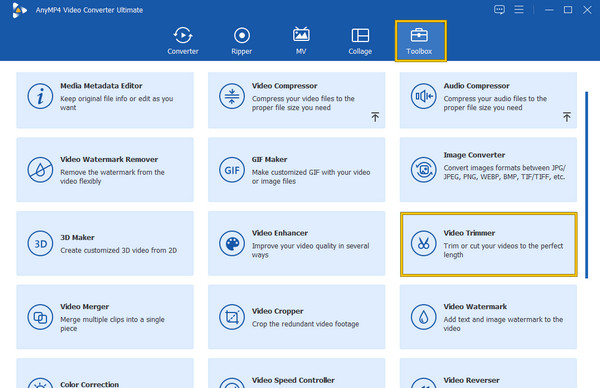The height and width of the screenshot is (388, 600).
Task: Click 'Create customized 3D video from 2D' text
Action: 118,250
